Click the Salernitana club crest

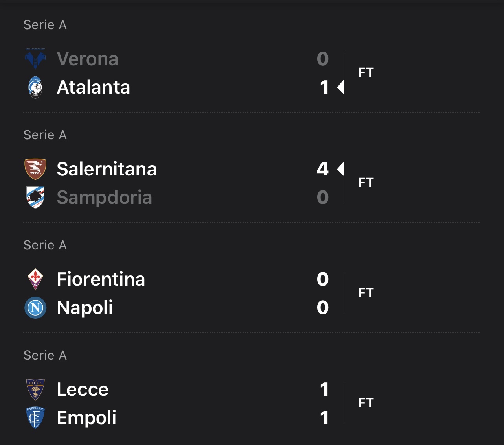pos(35,169)
